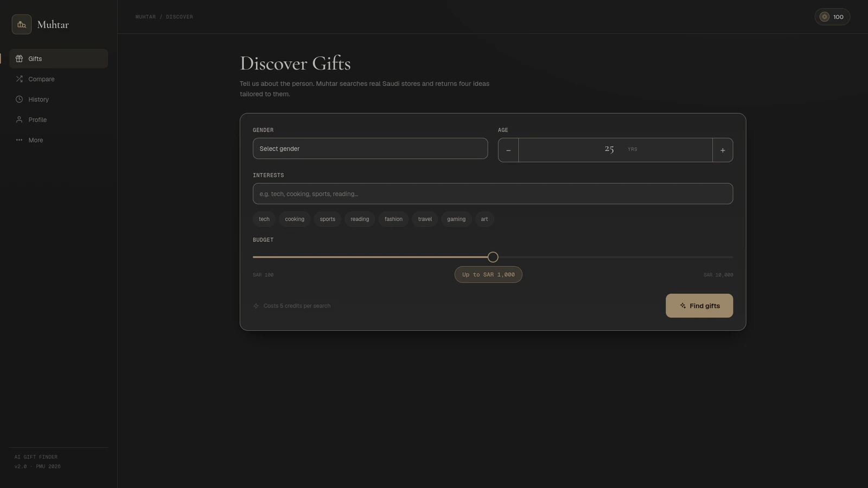Viewport: 868px width, 488px height.
Task: Open the History section
Action: coord(59,99)
